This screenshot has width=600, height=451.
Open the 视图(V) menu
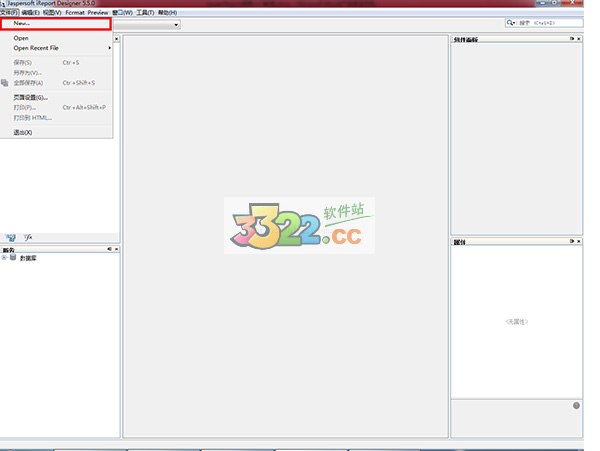(52, 13)
